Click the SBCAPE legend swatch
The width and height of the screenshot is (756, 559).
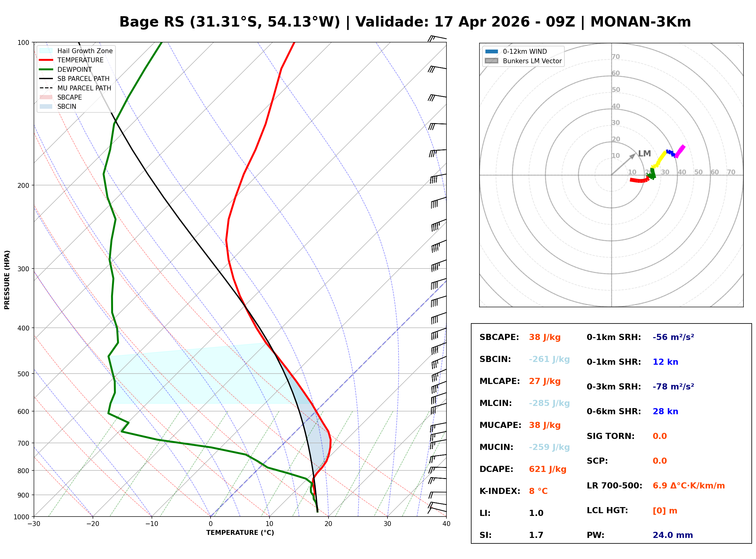click(46, 97)
